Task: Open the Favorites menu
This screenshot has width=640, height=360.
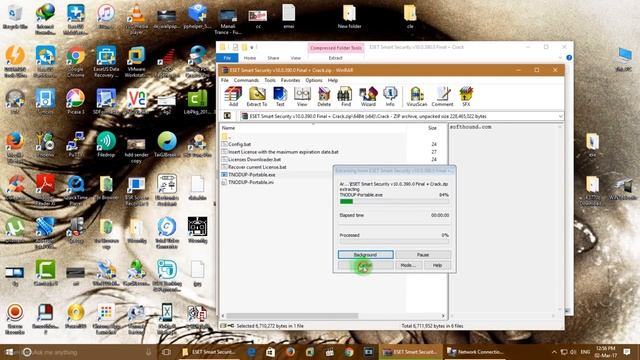Action: (290, 80)
